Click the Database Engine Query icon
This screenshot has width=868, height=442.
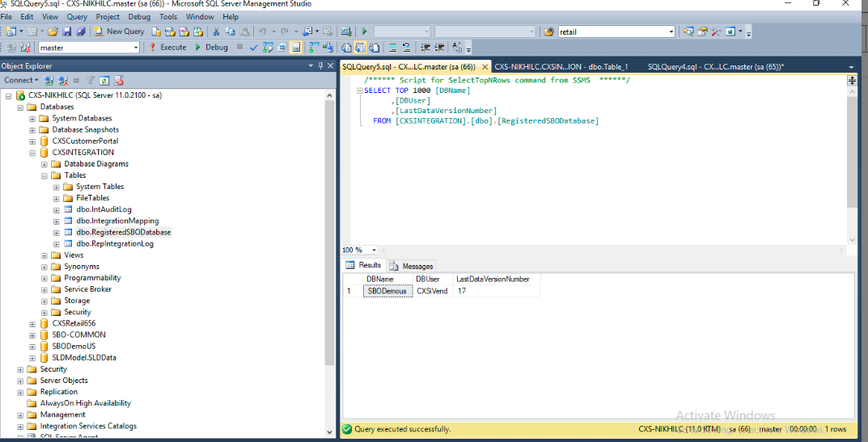pyautogui.click(x=156, y=32)
